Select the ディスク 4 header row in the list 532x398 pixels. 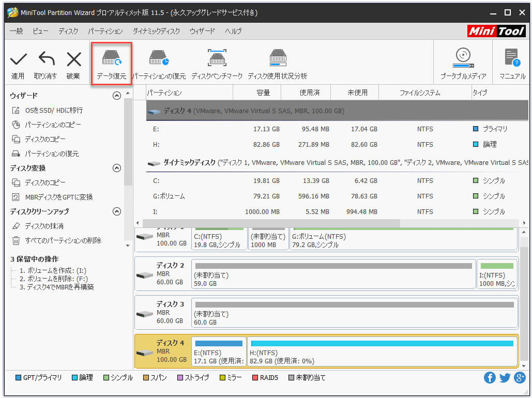(337, 111)
